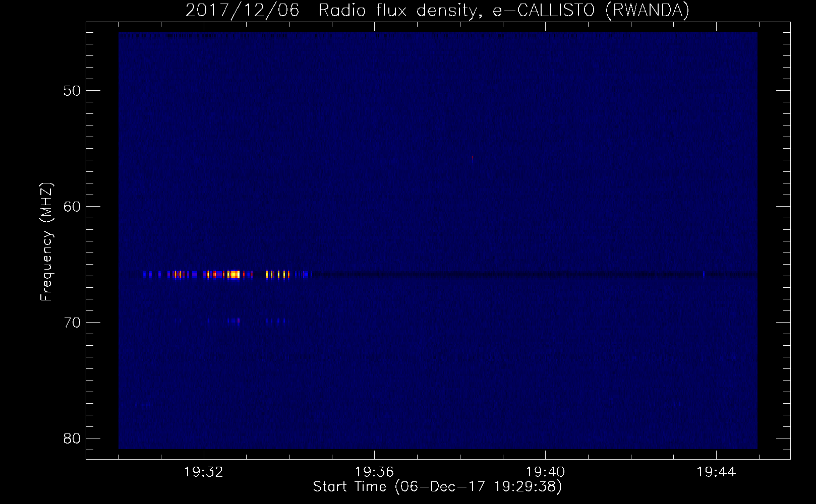Image resolution: width=816 pixels, height=504 pixels.
Task: Select the 'Frequency (MHZ)' axis label
Action: [x=46, y=242]
